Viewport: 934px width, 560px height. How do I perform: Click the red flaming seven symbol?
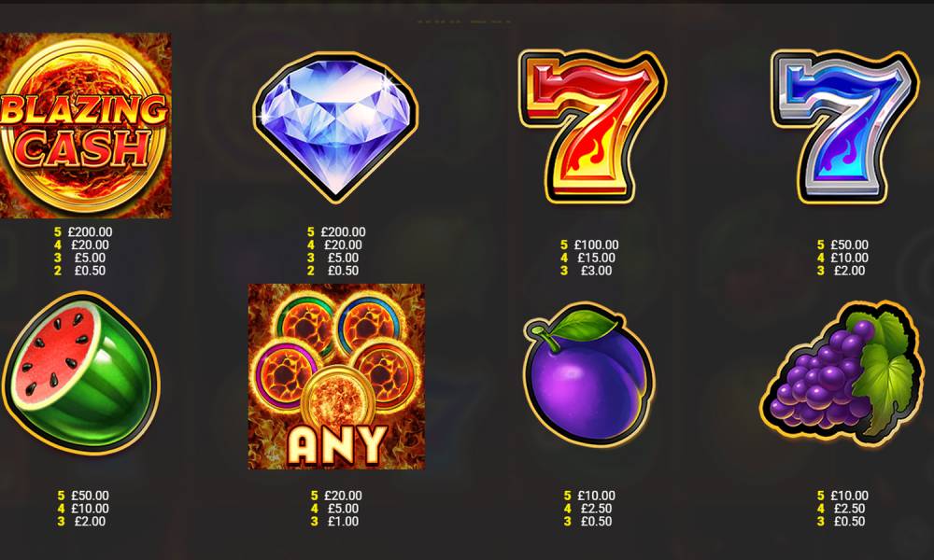(x=592, y=126)
